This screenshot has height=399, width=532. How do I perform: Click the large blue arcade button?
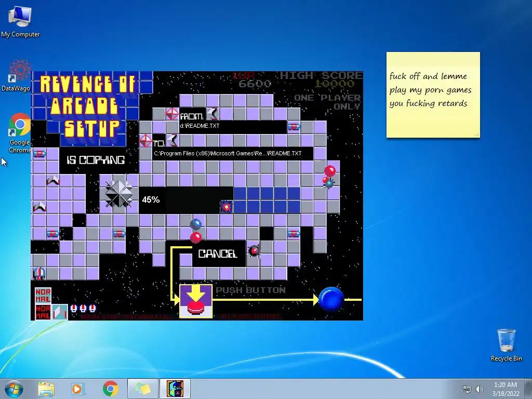click(x=331, y=299)
